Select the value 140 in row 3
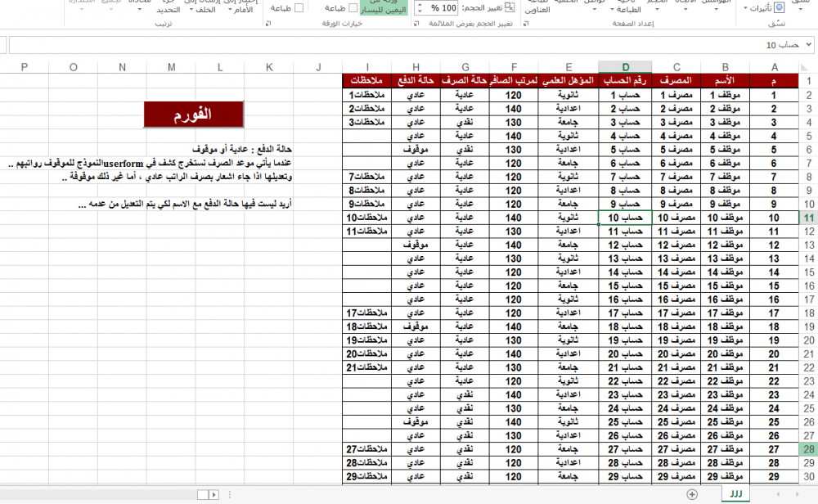 coord(514,109)
